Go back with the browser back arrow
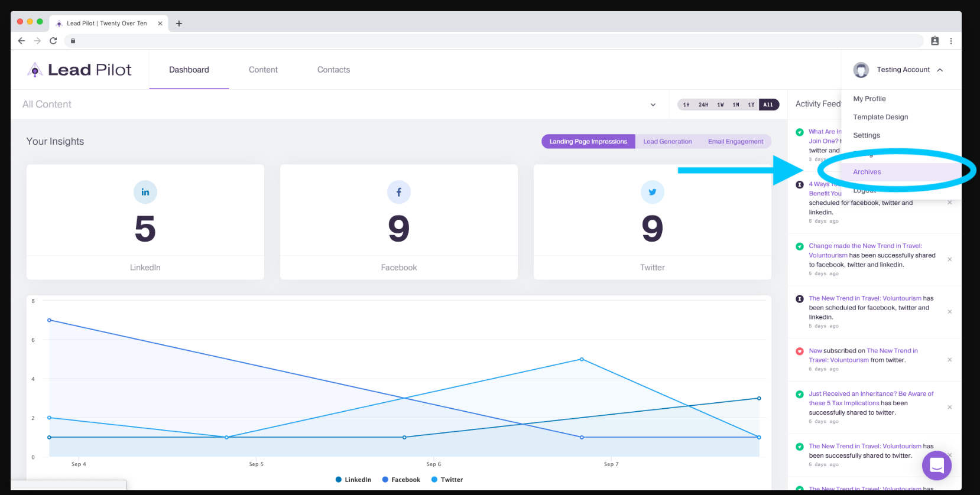980x495 pixels. pyautogui.click(x=21, y=41)
